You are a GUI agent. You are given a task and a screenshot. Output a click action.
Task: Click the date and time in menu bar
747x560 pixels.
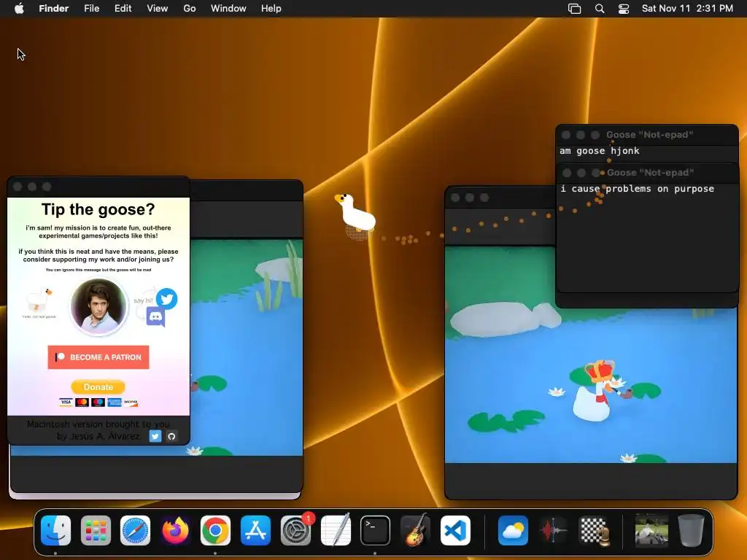[687, 9]
